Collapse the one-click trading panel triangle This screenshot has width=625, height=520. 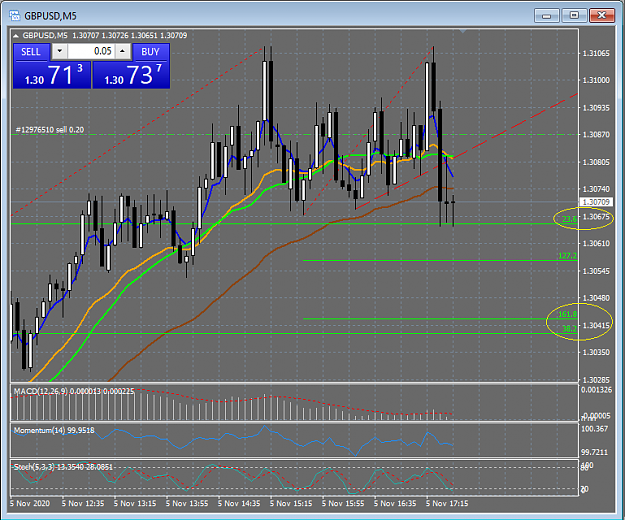point(16,36)
